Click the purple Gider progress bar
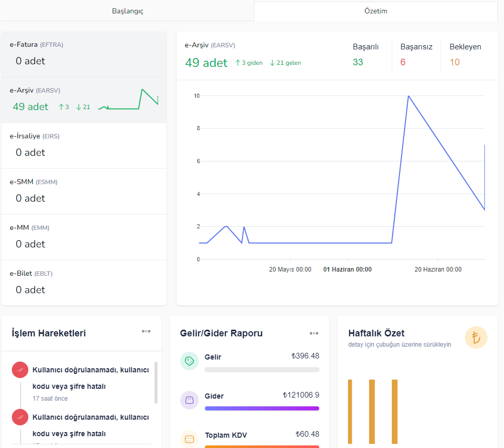The height and width of the screenshot is (448, 504). pos(262,408)
